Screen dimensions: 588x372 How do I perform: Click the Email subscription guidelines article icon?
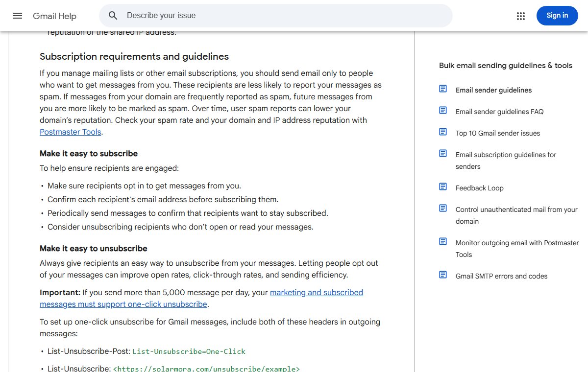[443, 153]
